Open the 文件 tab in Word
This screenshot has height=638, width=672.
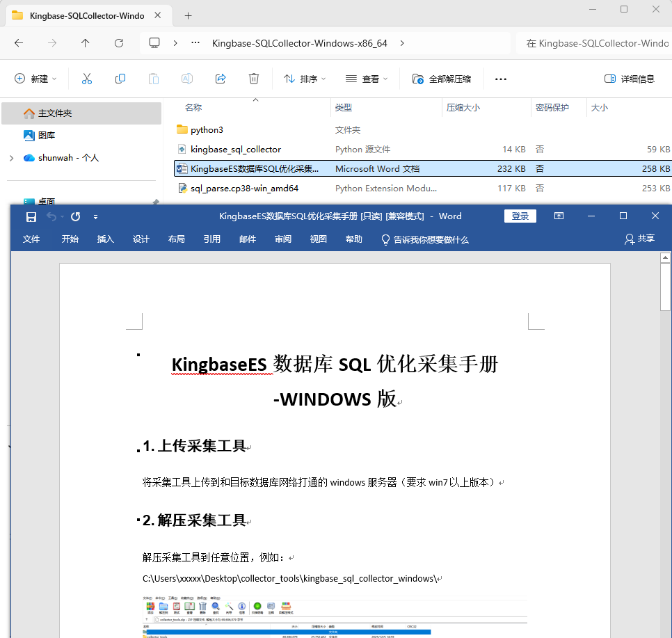31,239
